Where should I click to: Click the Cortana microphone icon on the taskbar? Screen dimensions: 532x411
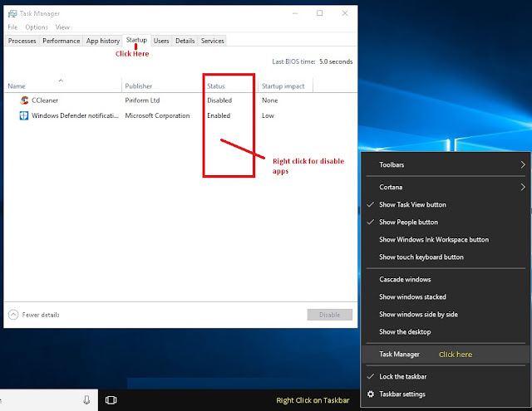86,400
